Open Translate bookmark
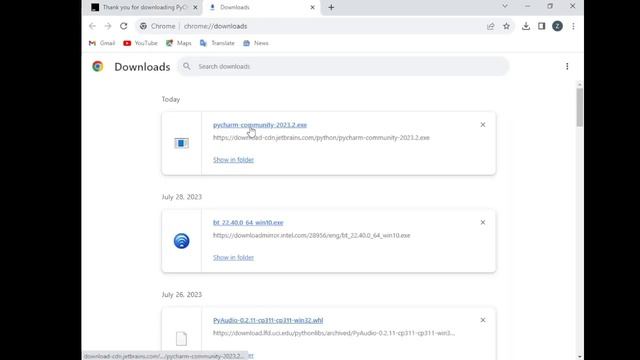The width and height of the screenshot is (640, 360). pos(217,43)
